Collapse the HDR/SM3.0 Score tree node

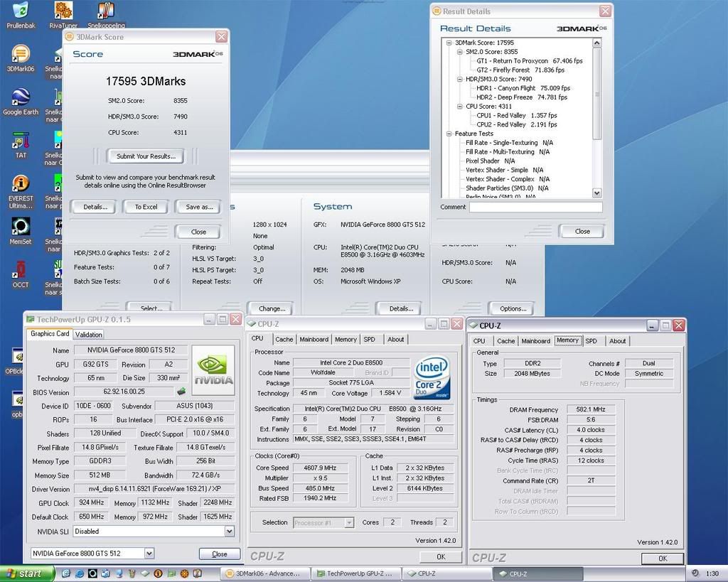pos(460,80)
